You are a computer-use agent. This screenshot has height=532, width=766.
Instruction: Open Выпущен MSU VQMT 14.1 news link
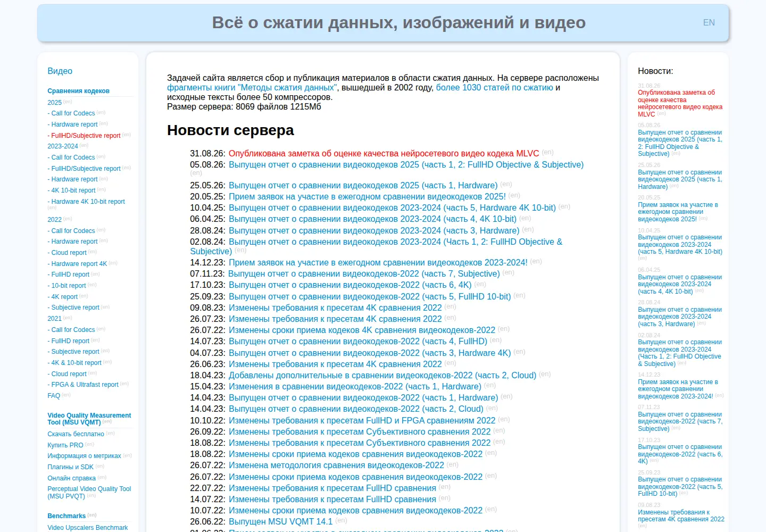280,522
